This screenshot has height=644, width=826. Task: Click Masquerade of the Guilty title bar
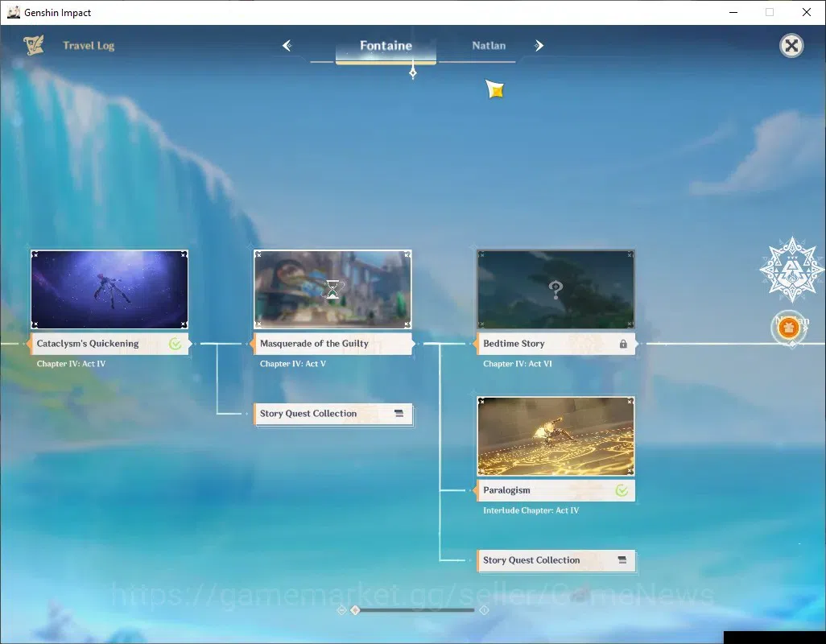tap(333, 344)
